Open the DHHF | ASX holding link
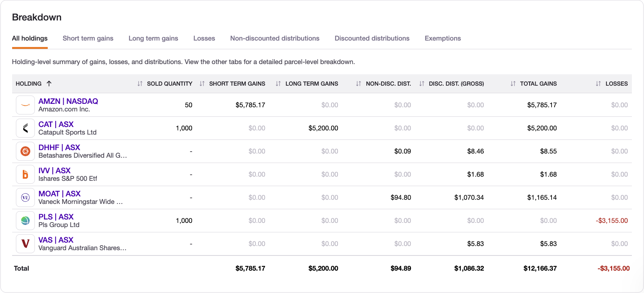The width and height of the screenshot is (644, 293). click(59, 147)
